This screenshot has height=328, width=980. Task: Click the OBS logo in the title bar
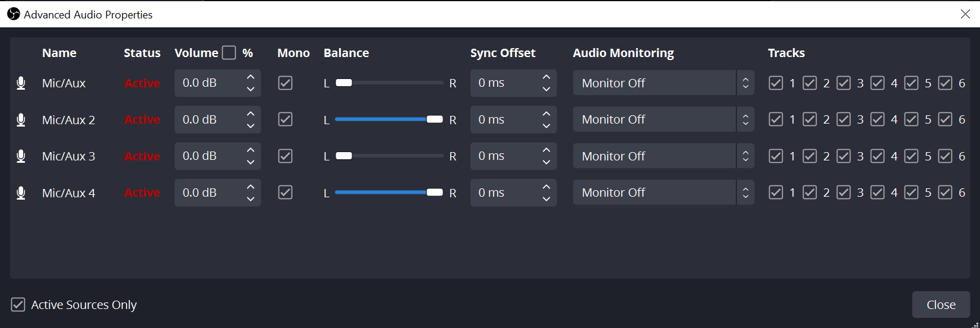coord(13,14)
